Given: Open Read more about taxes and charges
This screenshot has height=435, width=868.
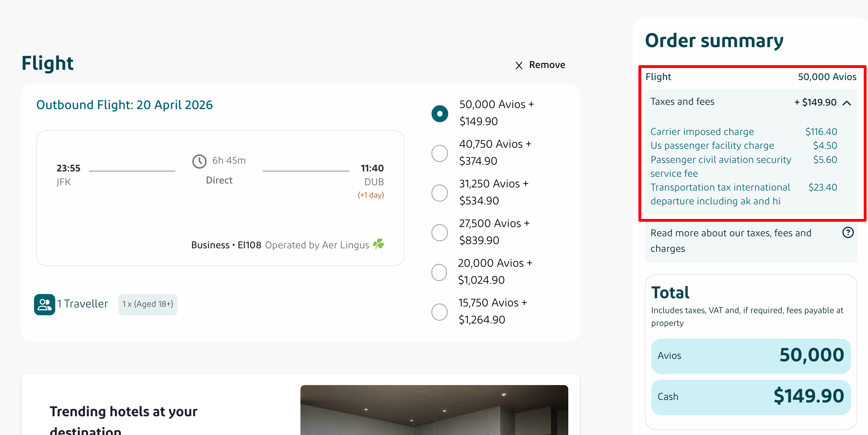Looking at the screenshot, I should tap(731, 241).
